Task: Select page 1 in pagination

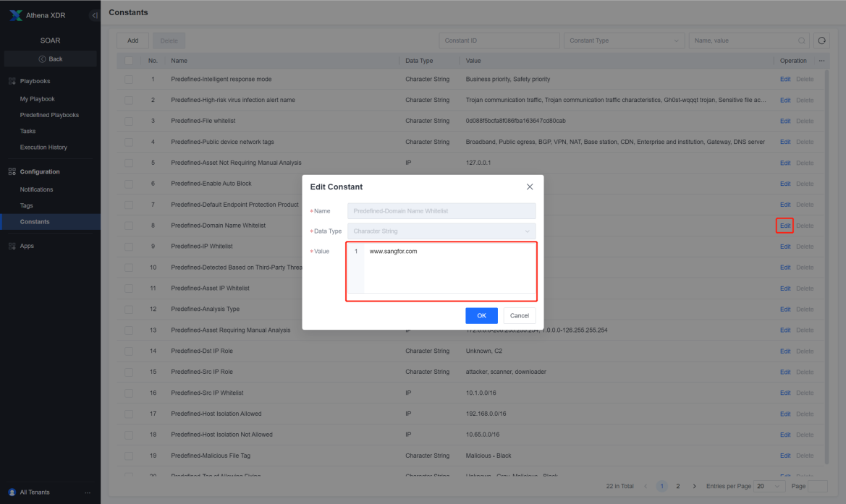Action: (x=661, y=486)
